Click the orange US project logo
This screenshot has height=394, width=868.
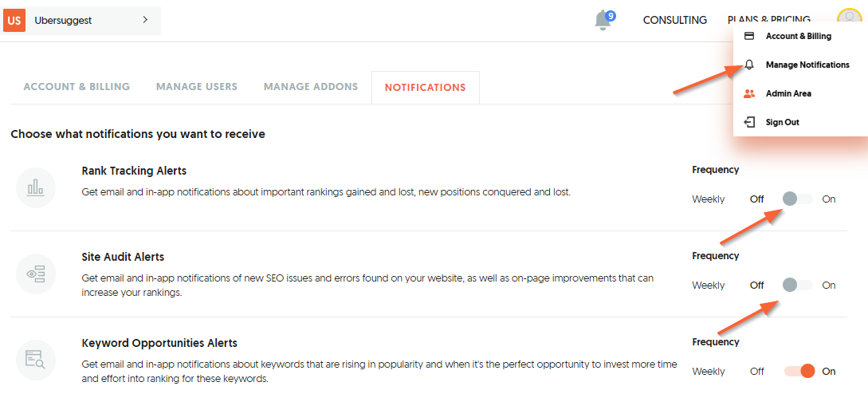(15, 21)
